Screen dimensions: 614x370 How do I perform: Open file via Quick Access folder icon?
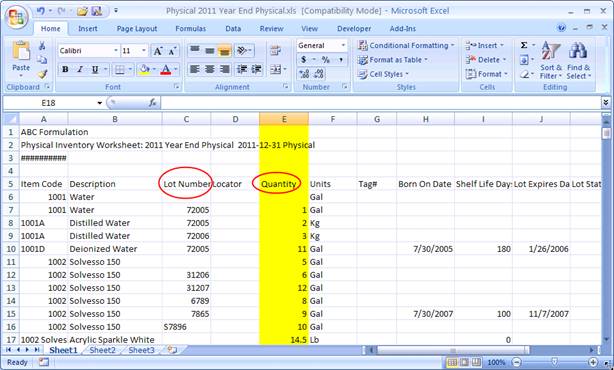point(82,11)
